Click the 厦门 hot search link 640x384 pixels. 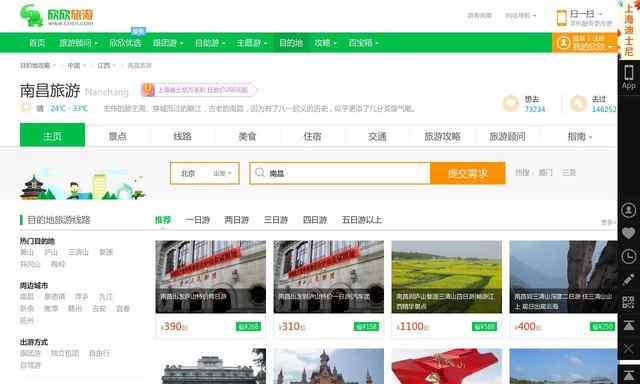click(x=545, y=173)
